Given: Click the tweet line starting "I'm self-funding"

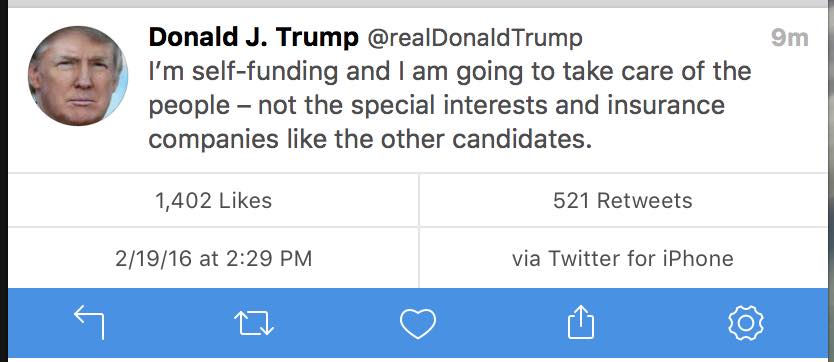Looking at the screenshot, I should click(450, 72).
